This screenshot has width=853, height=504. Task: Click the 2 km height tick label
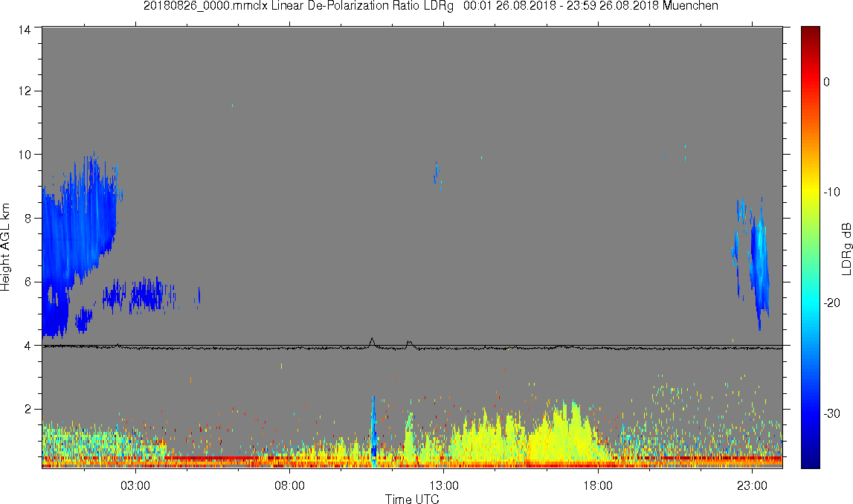28,410
